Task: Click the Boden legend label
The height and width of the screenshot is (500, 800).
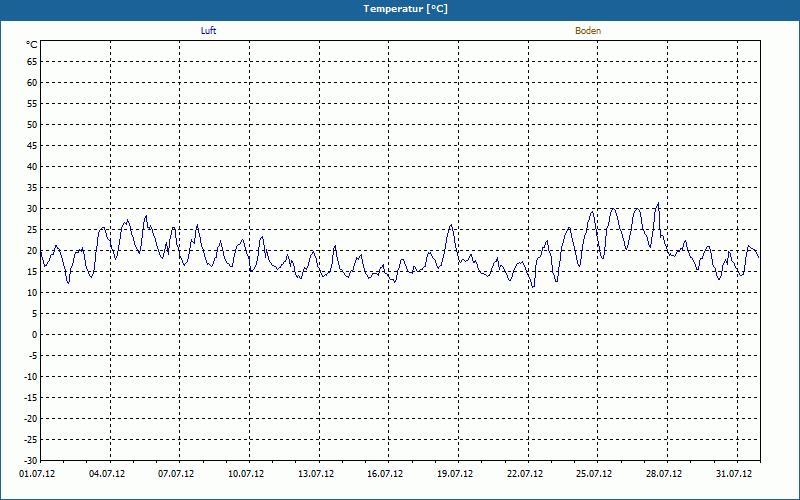Action: point(588,31)
